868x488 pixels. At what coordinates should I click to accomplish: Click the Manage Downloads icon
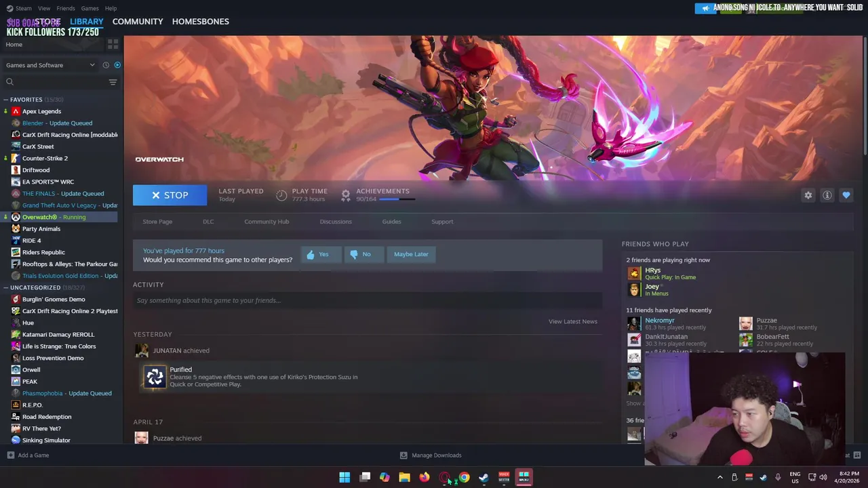(403, 455)
